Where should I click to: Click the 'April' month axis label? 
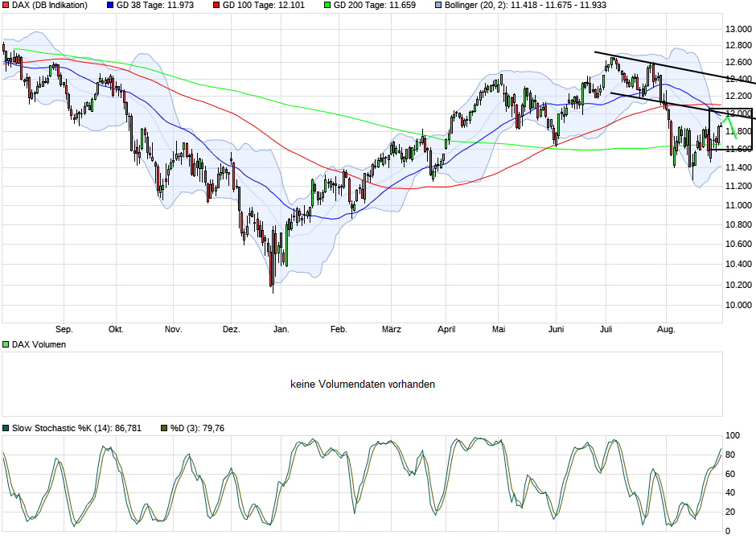pos(446,329)
